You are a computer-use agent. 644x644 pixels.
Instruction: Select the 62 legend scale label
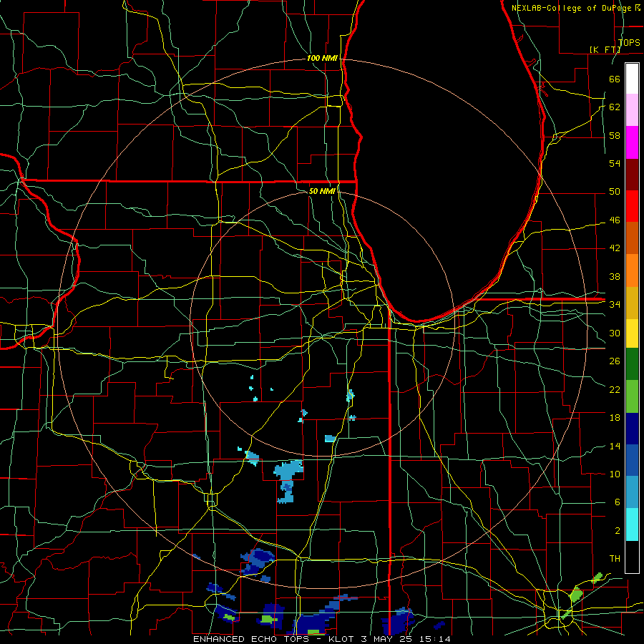pyautogui.click(x=615, y=107)
